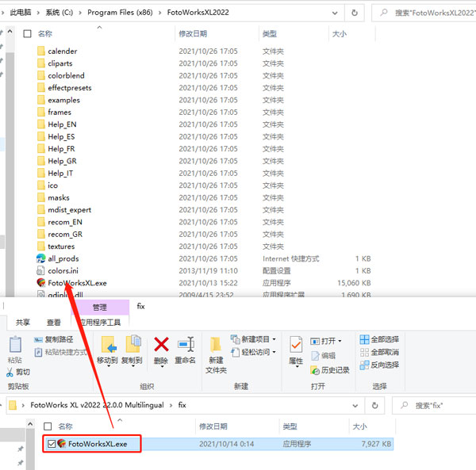Image resolution: width=476 pixels, height=470 pixels.
Task: Open the address history dropdown in the fix window
Action: 355,406
